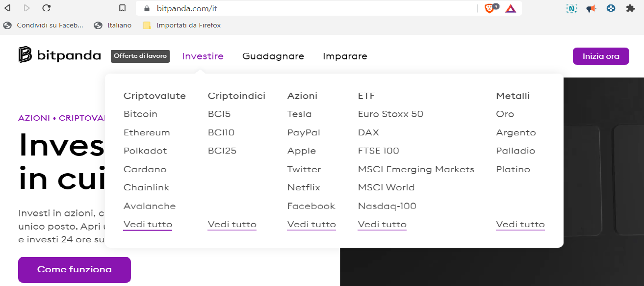Click the Inizia ora button
Screen dimensions: 644x286
[x=601, y=56]
